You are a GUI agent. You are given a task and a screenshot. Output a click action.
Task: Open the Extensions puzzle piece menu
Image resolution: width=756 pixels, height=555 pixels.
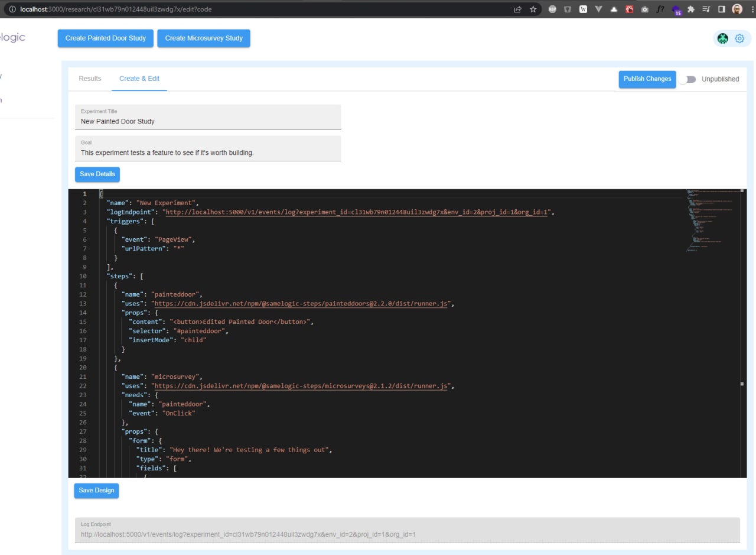691,9
